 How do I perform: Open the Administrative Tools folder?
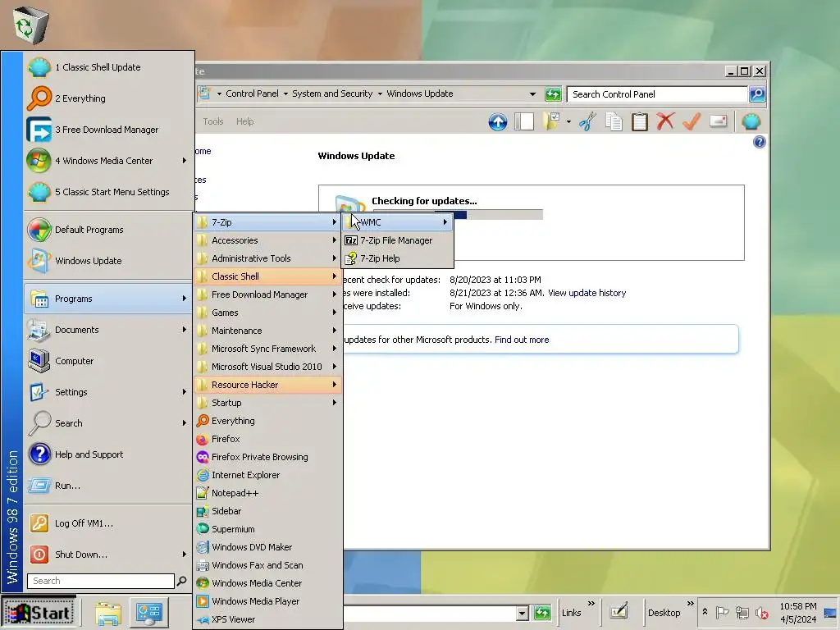point(268,258)
